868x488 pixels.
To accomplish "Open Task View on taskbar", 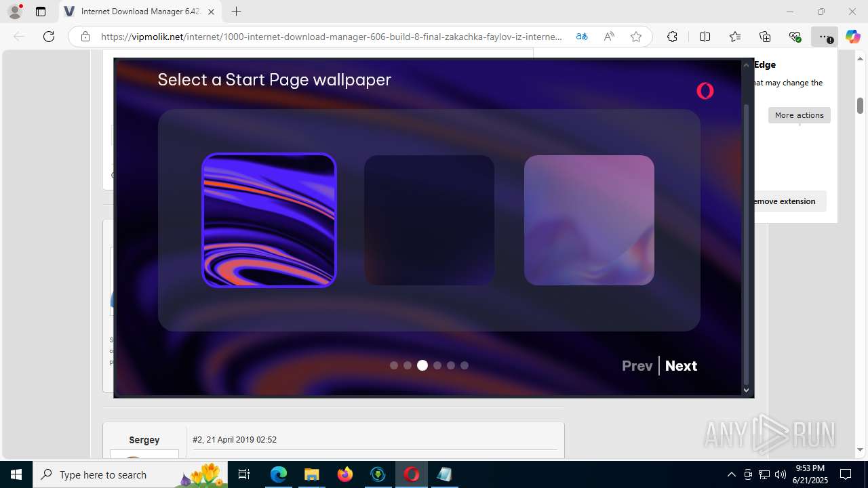I will (245, 474).
